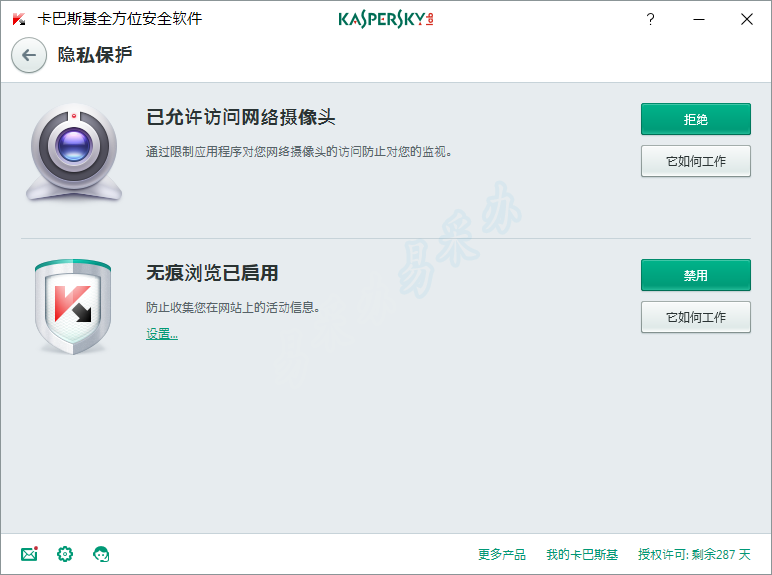Open private browsing 它如何工作 explanation
This screenshot has height=575, width=772.
coord(696,317)
